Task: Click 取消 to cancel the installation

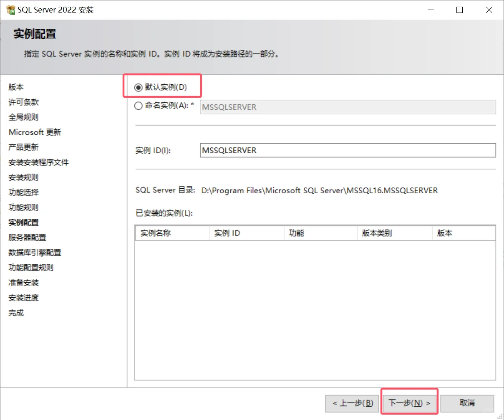Action: [x=467, y=403]
